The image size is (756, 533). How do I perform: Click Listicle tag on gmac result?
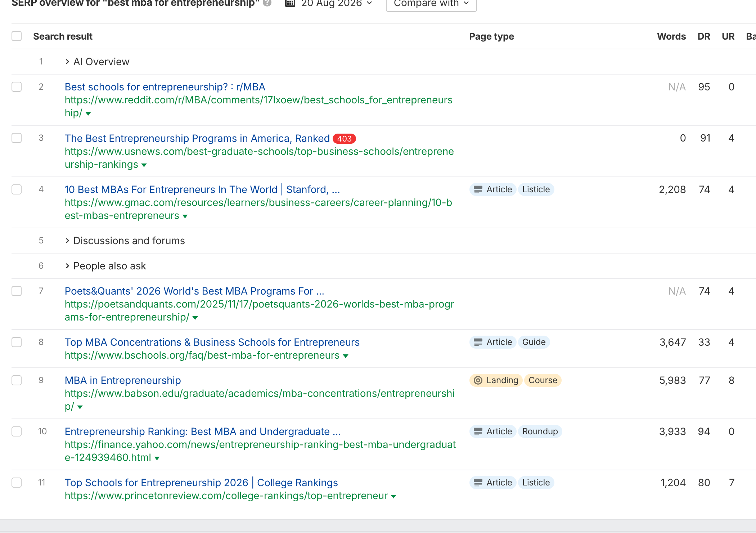tap(536, 189)
